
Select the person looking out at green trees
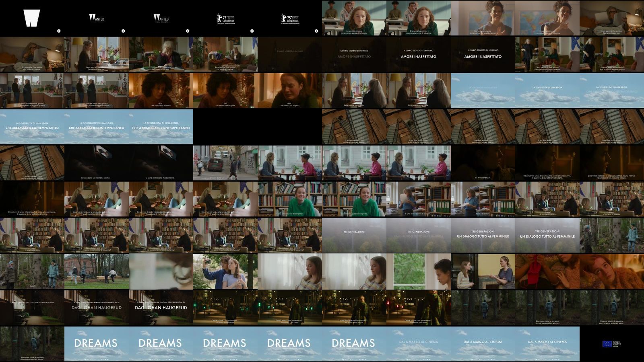tap(419, 271)
